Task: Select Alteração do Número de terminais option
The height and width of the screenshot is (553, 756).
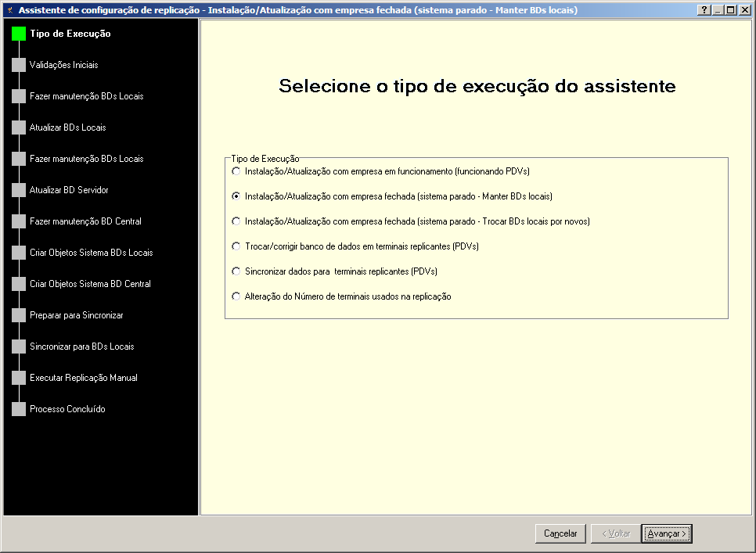Action: [x=237, y=296]
